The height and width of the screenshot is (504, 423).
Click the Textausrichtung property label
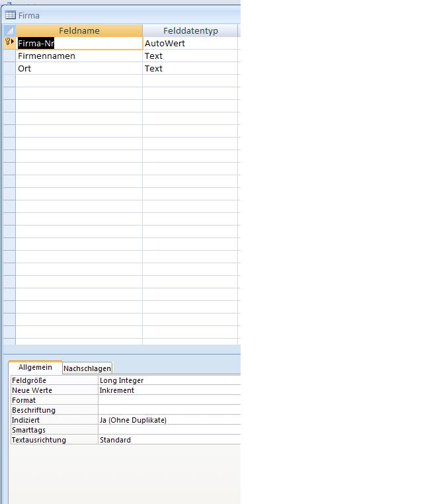pos(39,440)
